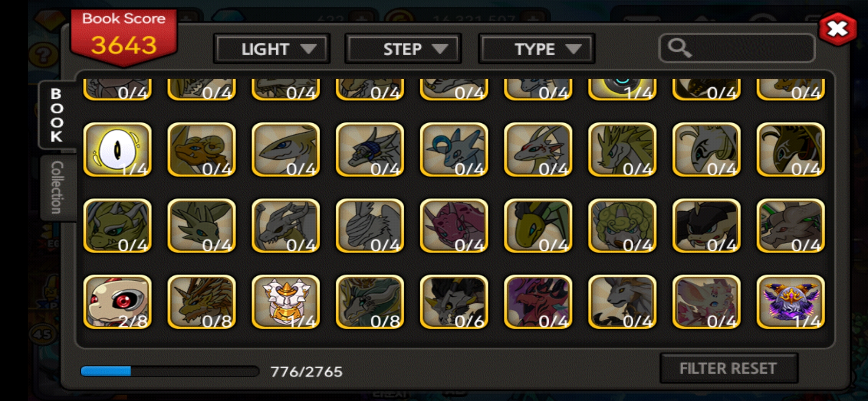Select the white and gold armored egg
Image resolution: width=868 pixels, height=401 pixels.
pyautogui.click(x=286, y=302)
